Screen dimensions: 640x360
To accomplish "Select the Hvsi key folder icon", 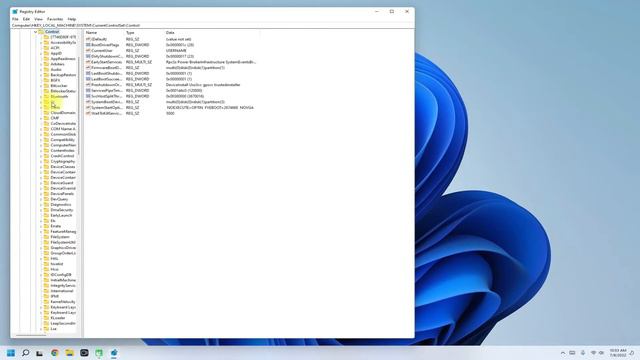I will click(x=46, y=269).
